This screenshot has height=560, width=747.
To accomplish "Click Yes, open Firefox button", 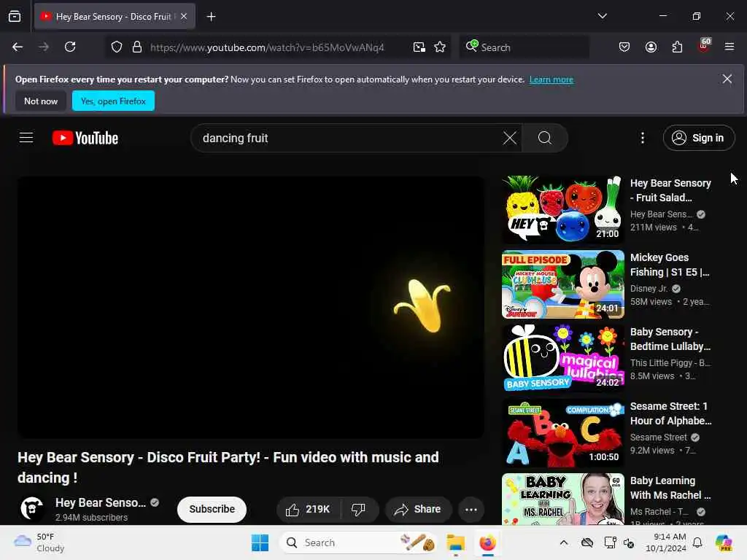I will click(x=113, y=101).
